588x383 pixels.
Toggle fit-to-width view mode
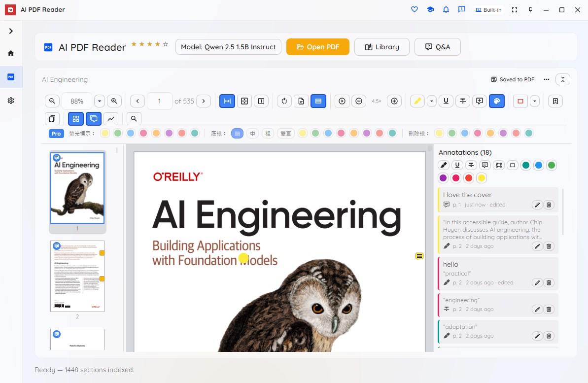point(227,101)
